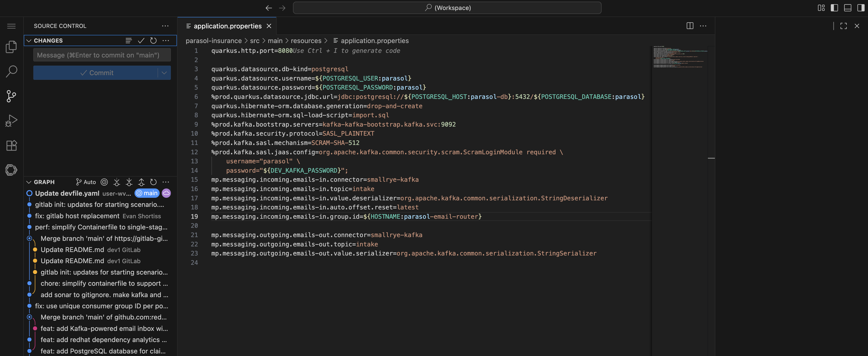Screen dimensions: 868x356
Task: Toggle the primary side bar visibility
Action: tap(834, 8)
